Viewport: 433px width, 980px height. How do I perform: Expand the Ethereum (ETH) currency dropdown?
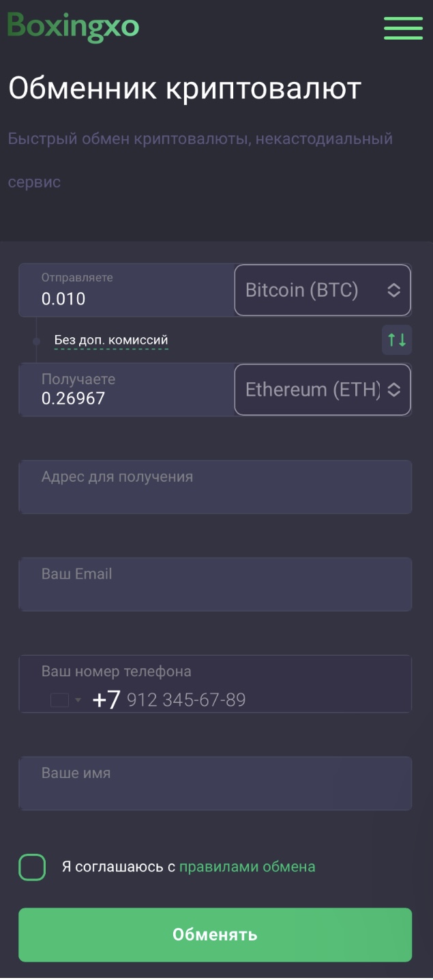pyautogui.click(x=323, y=390)
